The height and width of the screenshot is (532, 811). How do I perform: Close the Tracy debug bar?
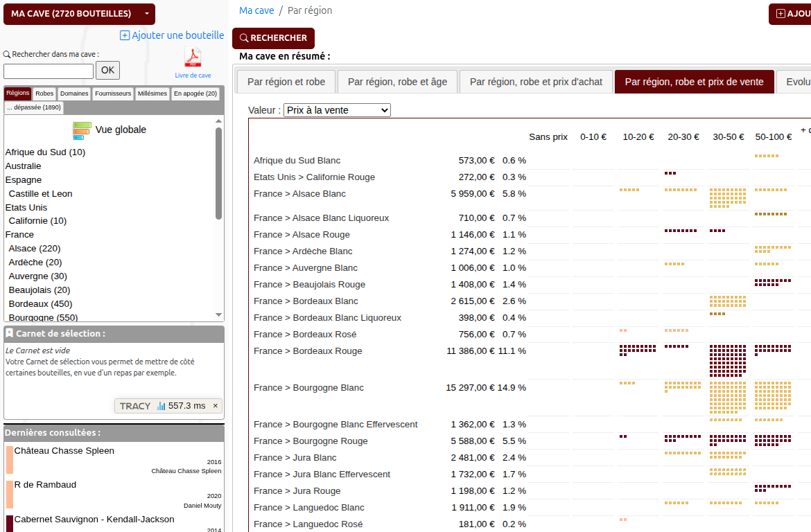tap(215, 406)
